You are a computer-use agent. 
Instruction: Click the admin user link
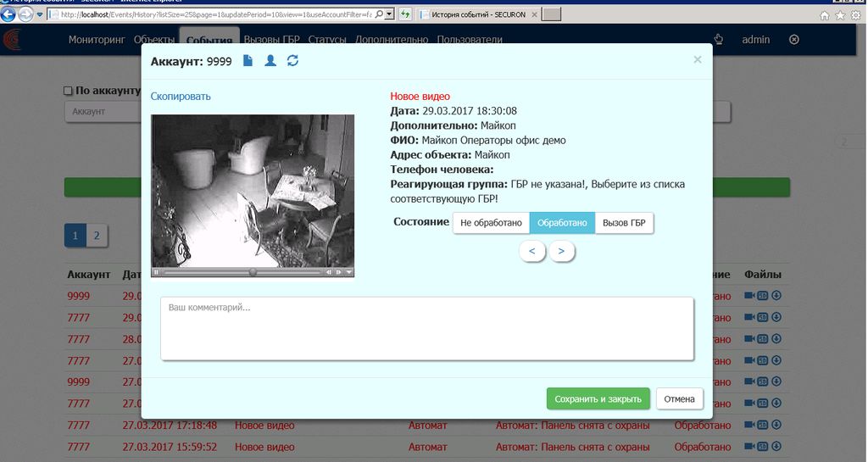[755, 39]
